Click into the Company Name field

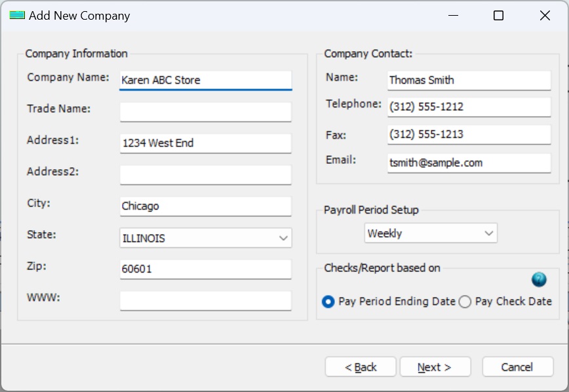tap(205, 80)
